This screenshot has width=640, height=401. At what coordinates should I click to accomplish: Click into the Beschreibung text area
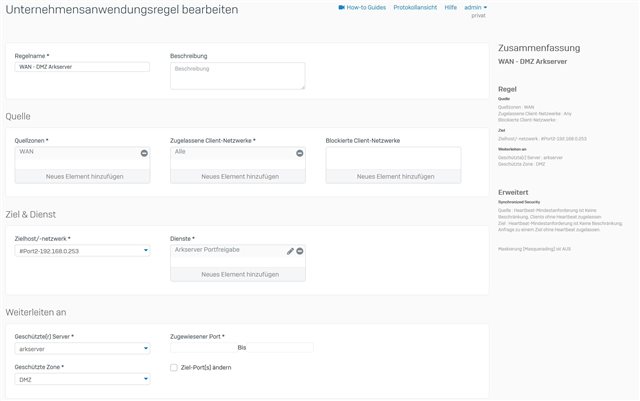238,76
